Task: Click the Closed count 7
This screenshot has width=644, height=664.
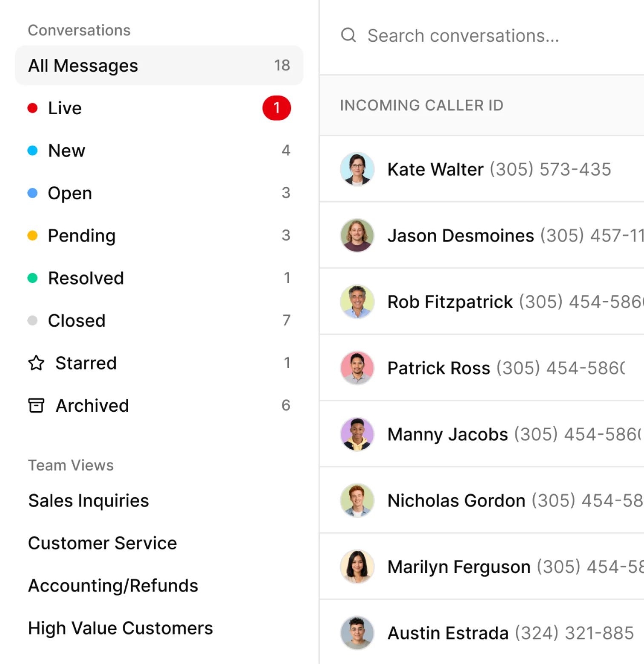Action: pos(286,320)
